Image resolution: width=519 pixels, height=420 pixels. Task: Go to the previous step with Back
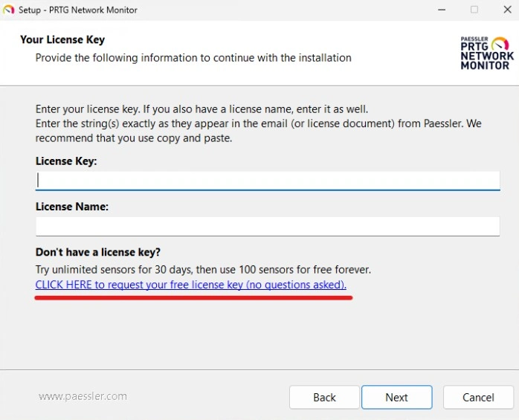[324, 397]
